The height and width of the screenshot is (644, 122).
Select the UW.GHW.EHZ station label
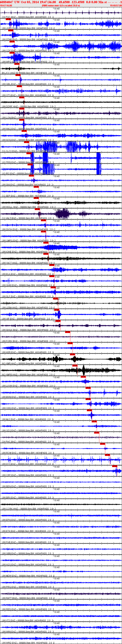click(28, 285)
